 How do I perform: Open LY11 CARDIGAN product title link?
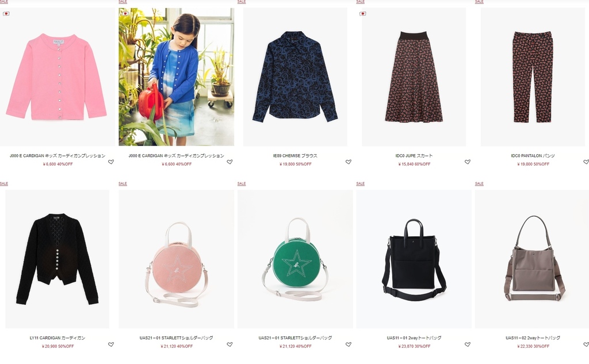click(58, 338)
